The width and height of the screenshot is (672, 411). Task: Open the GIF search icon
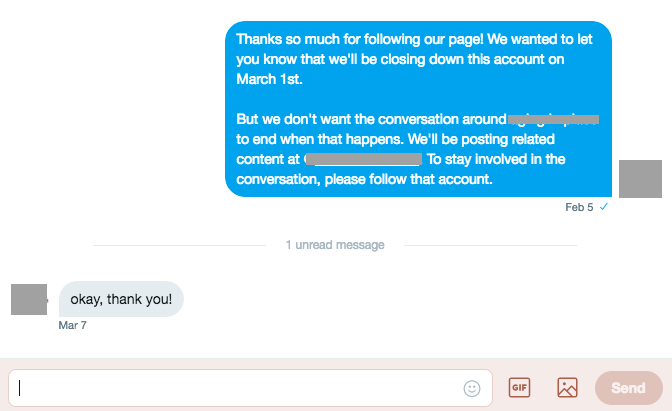point(519,387)
